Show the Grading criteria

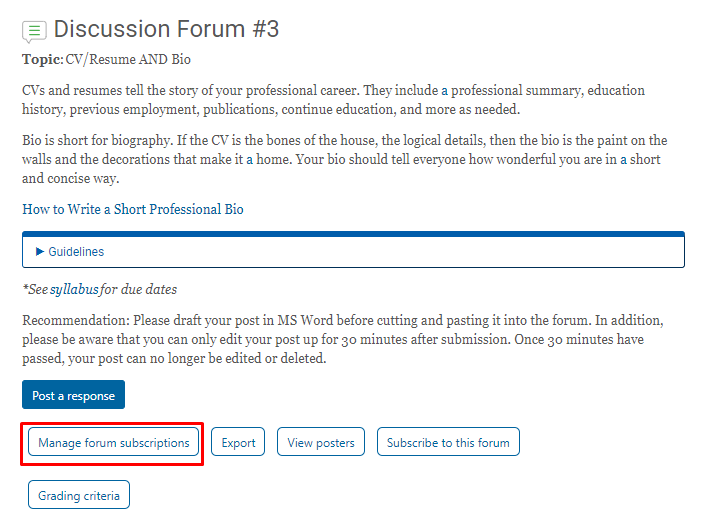coord(79,495)
